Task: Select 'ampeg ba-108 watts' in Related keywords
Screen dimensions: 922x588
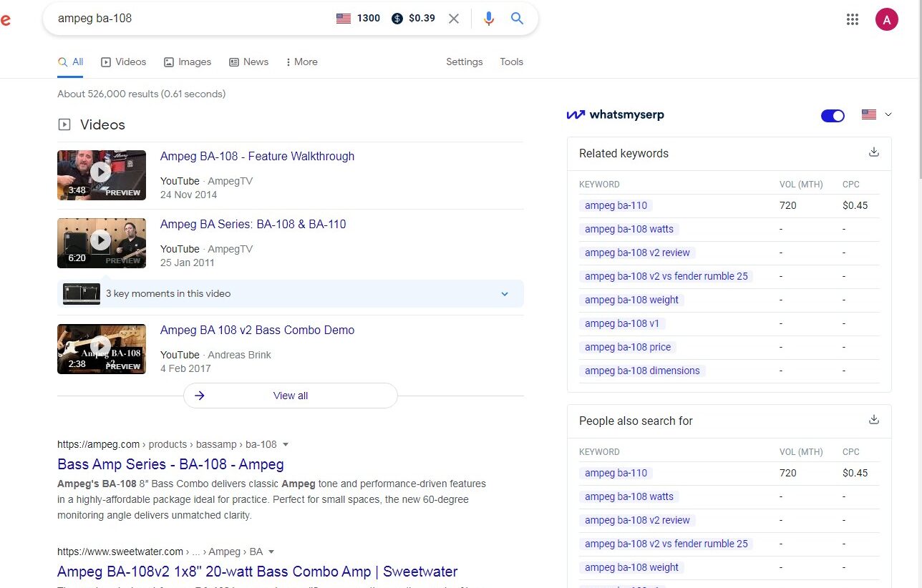Action: coord(629,229)
